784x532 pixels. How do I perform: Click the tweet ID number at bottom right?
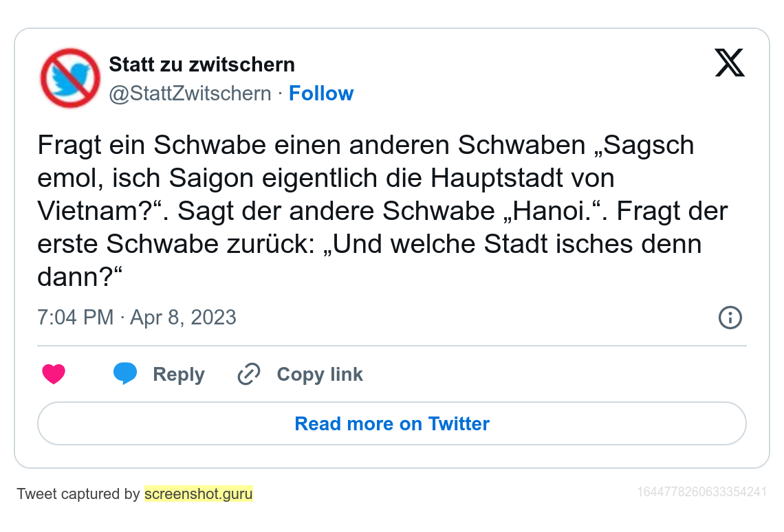click(x=701, y=492)
